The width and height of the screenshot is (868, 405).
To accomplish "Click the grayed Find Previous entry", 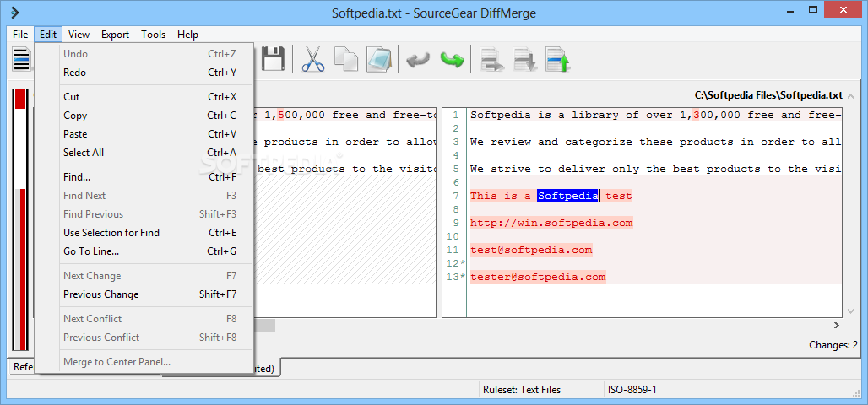I will click(144, 214).
